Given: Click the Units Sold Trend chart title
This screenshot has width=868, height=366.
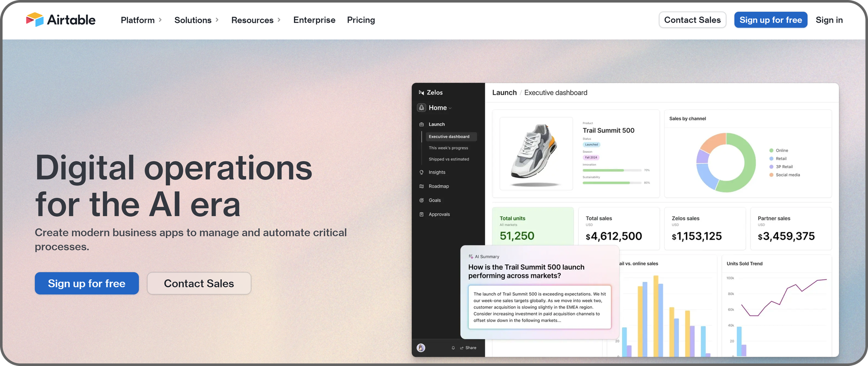Looking at the screenshot, I should pyautogui.click(x=744, y=264).
